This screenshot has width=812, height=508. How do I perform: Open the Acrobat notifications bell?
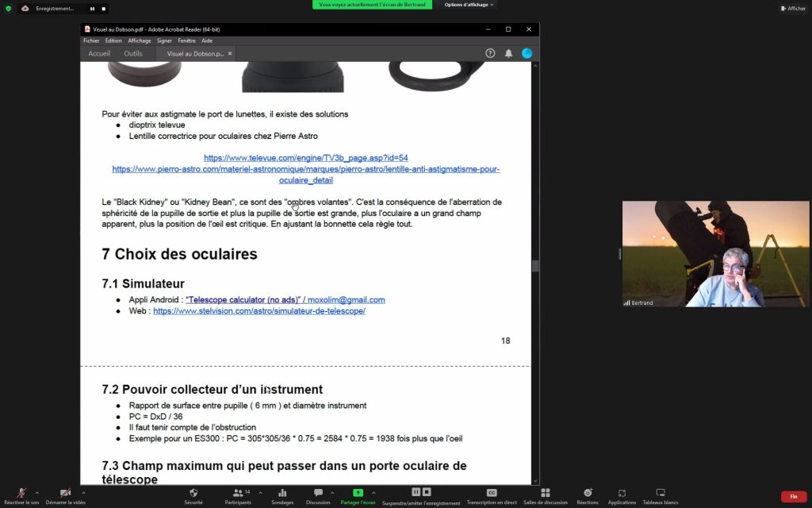tap(508, 53)
